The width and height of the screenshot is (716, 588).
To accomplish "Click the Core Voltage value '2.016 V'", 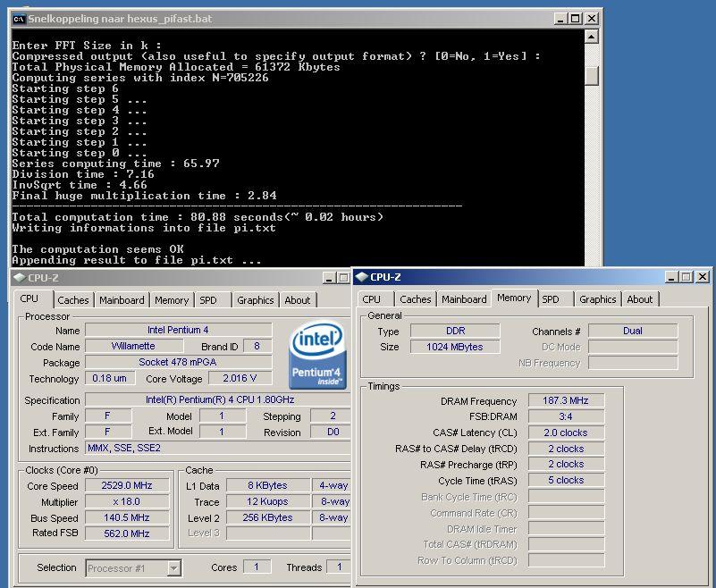I will (240, 378).
